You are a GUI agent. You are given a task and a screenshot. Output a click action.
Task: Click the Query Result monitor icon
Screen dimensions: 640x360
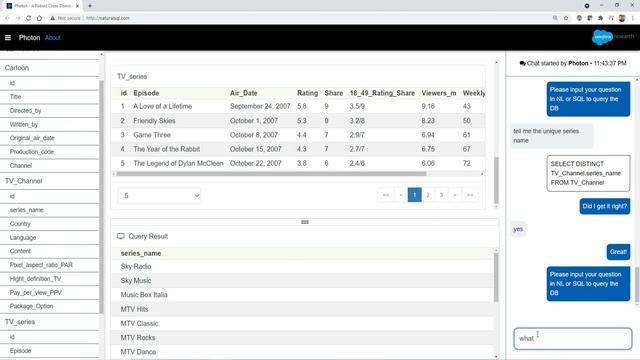(120, 236)
